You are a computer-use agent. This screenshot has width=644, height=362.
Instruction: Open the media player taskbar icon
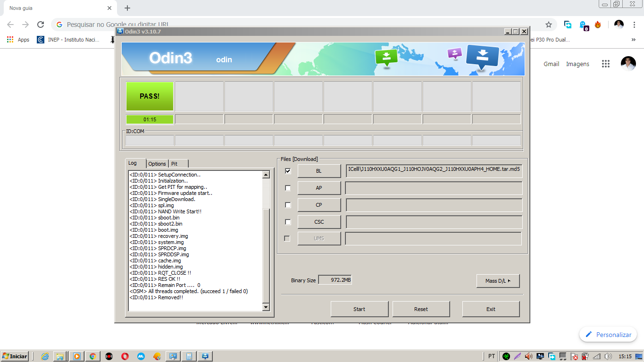(76, 356)
